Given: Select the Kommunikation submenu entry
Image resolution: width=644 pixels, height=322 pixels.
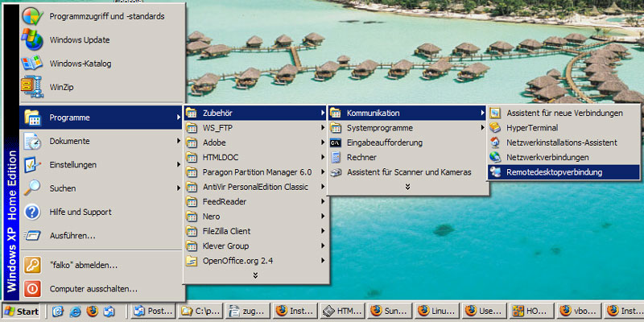Looking at the screenshot, I should pos(407,113).
